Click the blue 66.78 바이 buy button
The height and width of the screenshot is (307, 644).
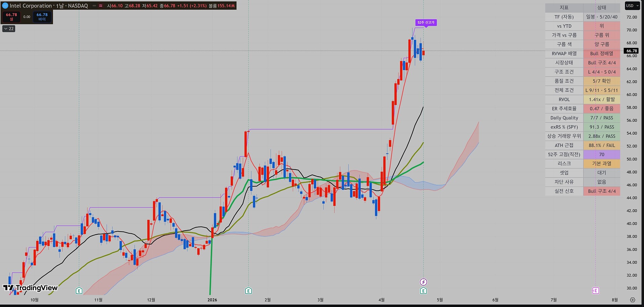[42, 17]
